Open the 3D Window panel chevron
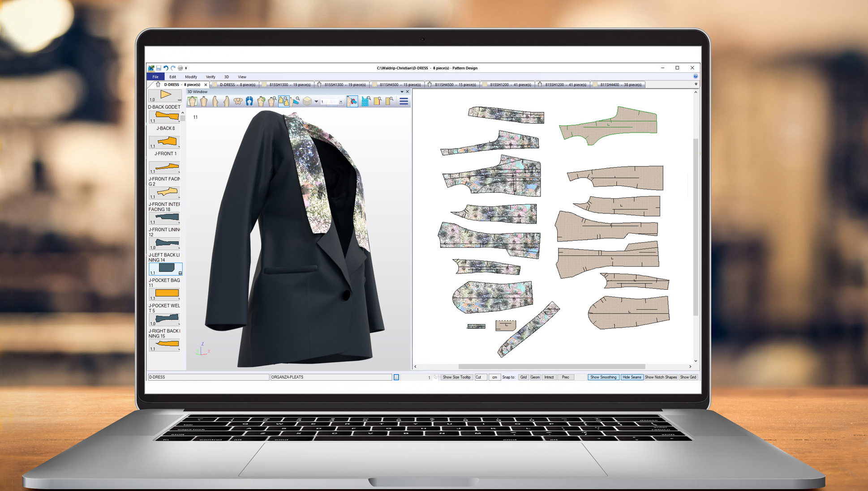This screenshot has width=868, height=491. [x=401, y=92]
